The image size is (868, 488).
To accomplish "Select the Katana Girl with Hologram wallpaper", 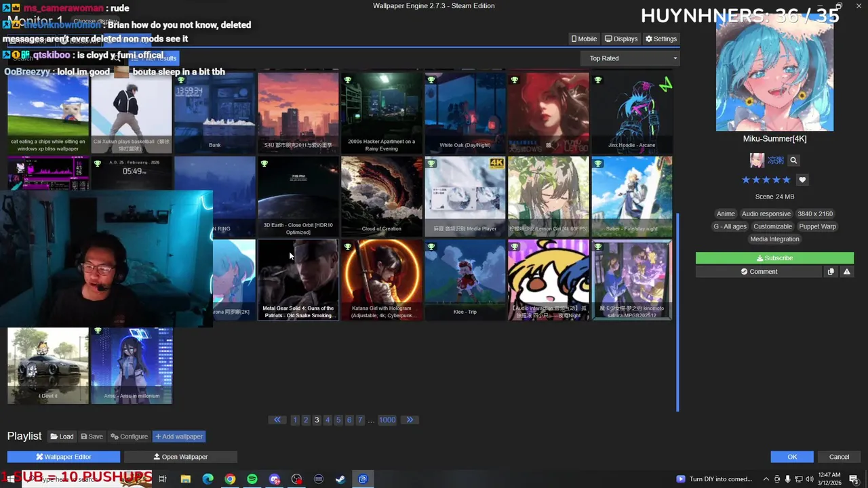I will [x=382, y=279].
